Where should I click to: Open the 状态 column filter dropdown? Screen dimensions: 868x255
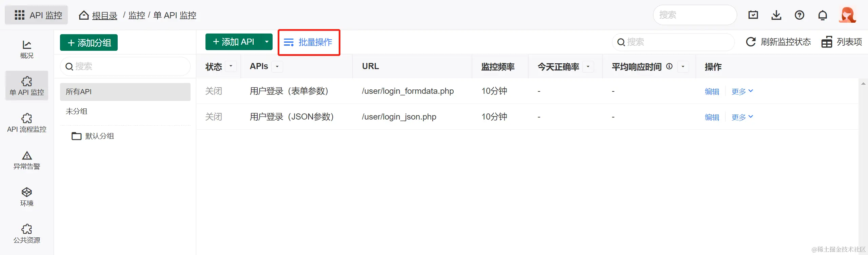231,66
